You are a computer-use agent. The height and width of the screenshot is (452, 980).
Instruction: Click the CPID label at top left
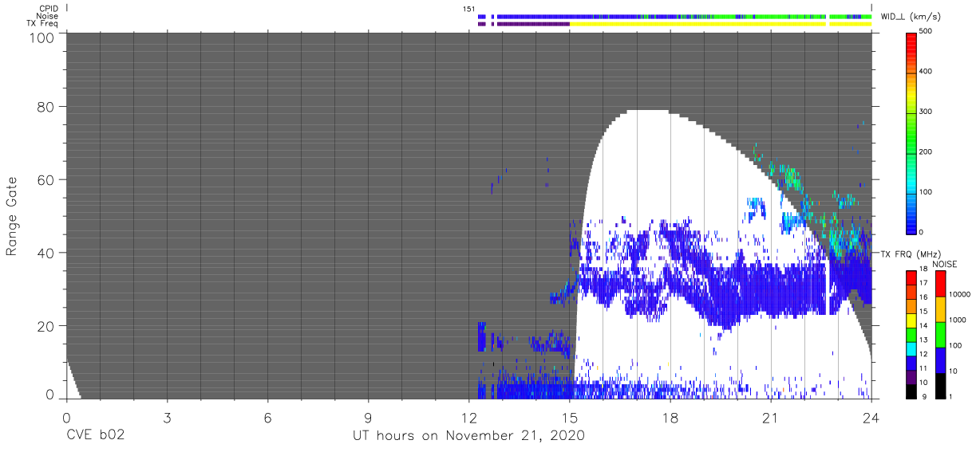pyautogui.click(x=49, y=9)
